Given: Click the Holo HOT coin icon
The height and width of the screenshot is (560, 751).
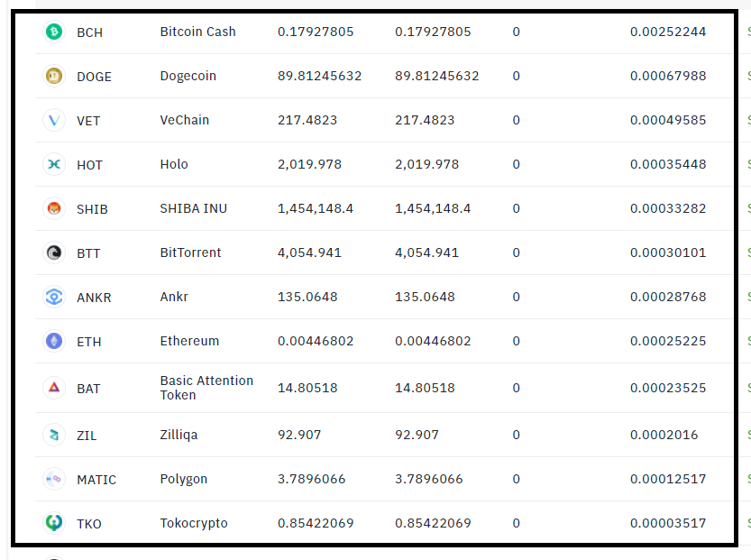Looking at the screenshot, I should click(54, 164).
